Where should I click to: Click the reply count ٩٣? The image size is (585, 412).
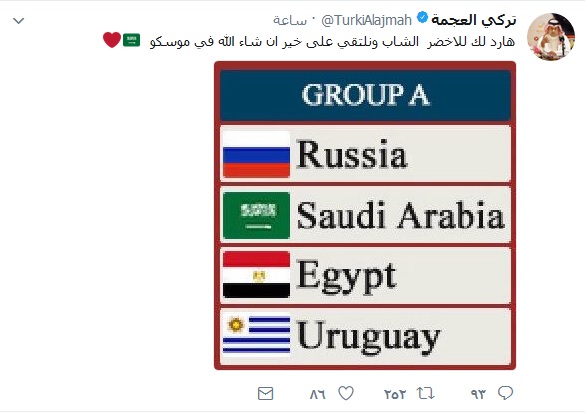(x=478, y=394)
